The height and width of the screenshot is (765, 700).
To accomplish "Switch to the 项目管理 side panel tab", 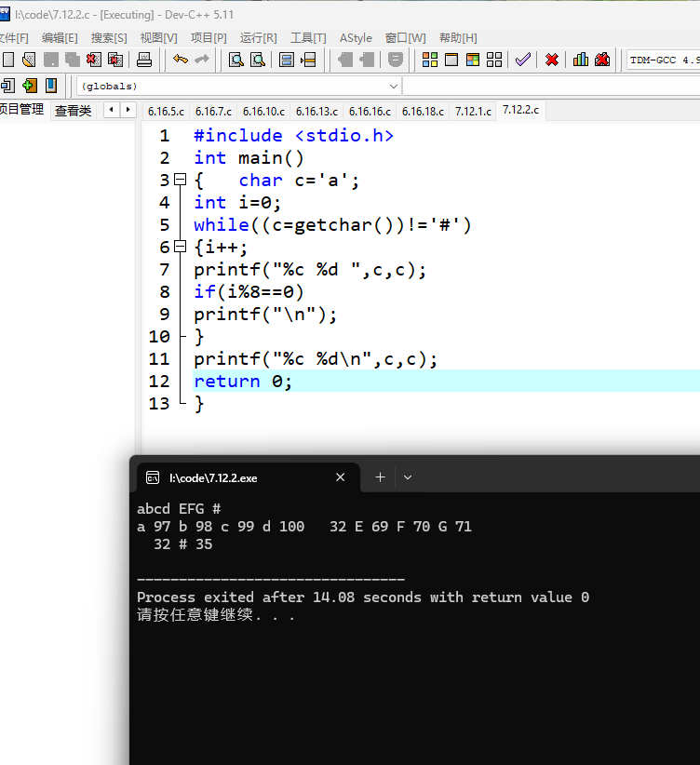I will tap(22, 109).
